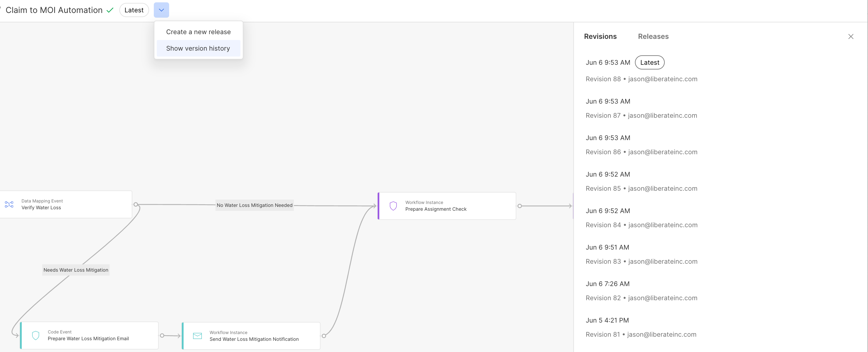
Task: Select Create a new release option
Action: tap(198, 32)
